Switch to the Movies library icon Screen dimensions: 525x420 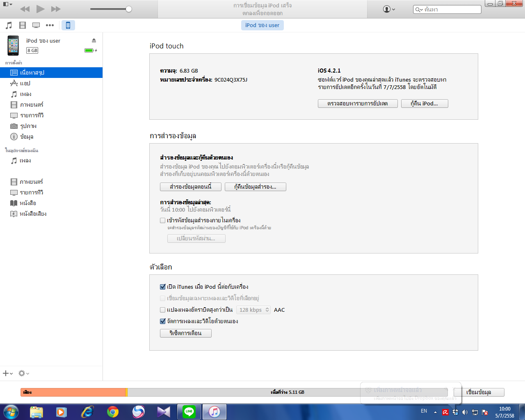click(23, 25)
